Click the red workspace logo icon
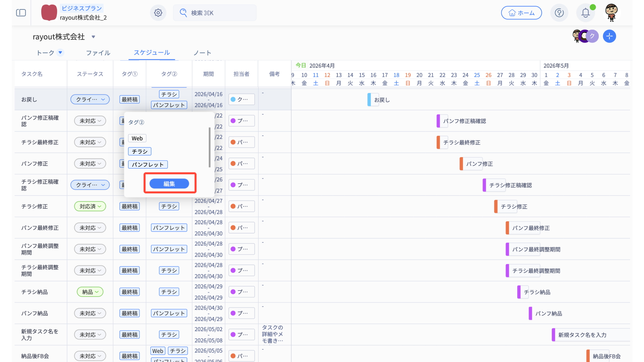Screen dimensions: 644x362 coord(49,13)
